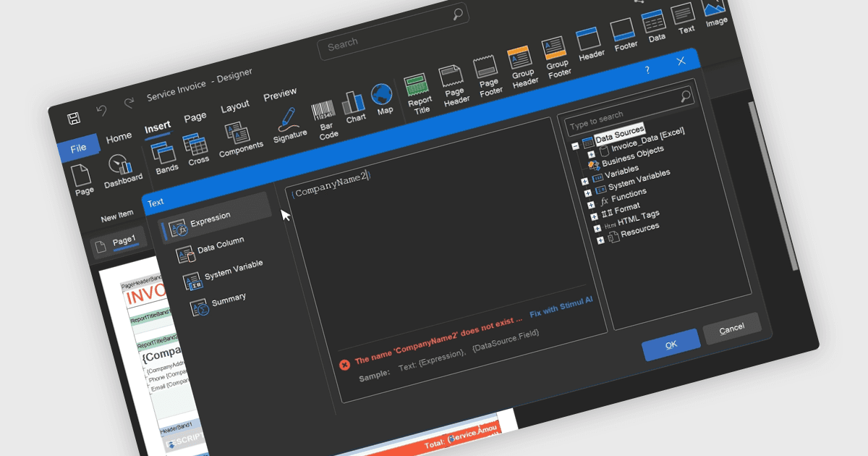Click the OK button
The width and height of the screenshot is (868, 456).
click(671, 345)
